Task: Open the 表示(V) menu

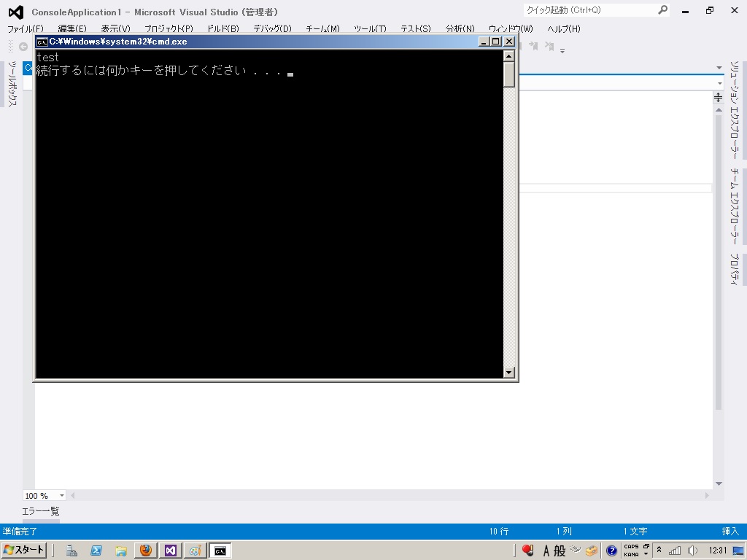Action: pyautogui.click(x=116, y=28)
